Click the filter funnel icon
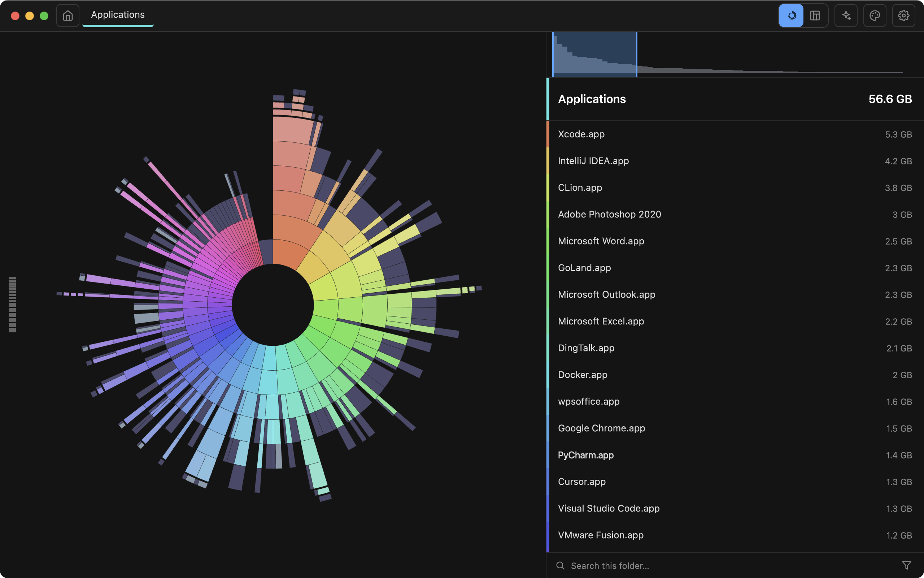This screenshot has width=924, height=578. coord(906,565)
